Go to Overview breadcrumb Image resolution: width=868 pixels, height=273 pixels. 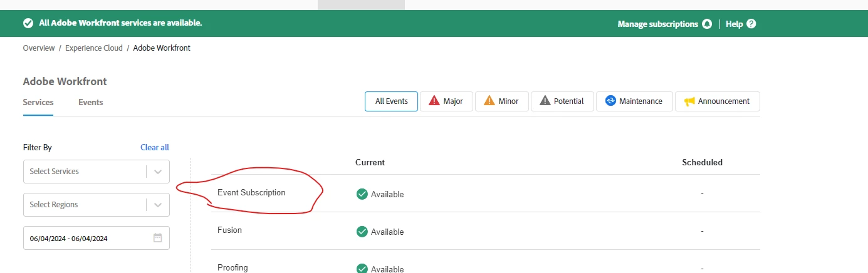pos(39,48)
